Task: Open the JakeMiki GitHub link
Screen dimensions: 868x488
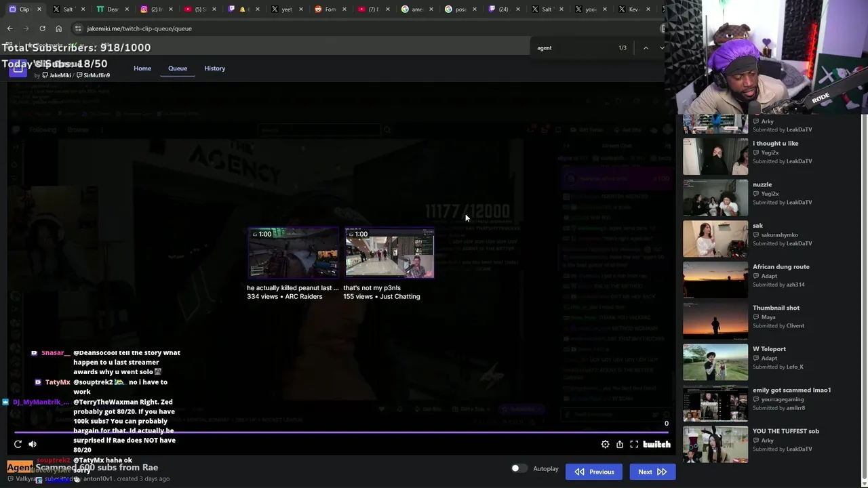Action: pyautogui.click(x=56, y=75)
